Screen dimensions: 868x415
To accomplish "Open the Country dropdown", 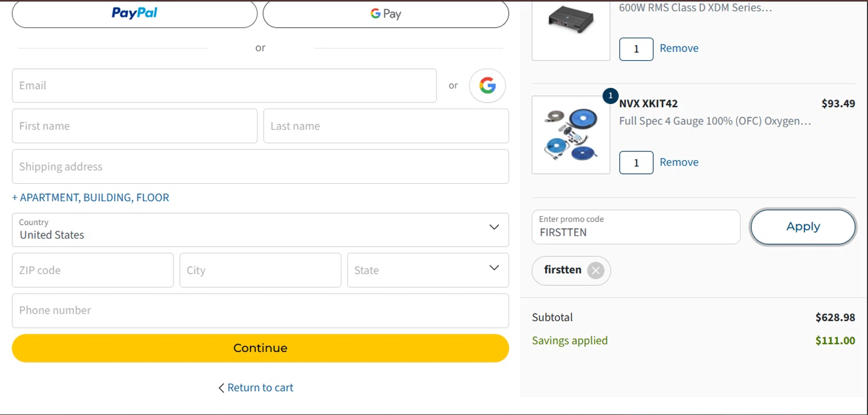I will tap(260, 229).
